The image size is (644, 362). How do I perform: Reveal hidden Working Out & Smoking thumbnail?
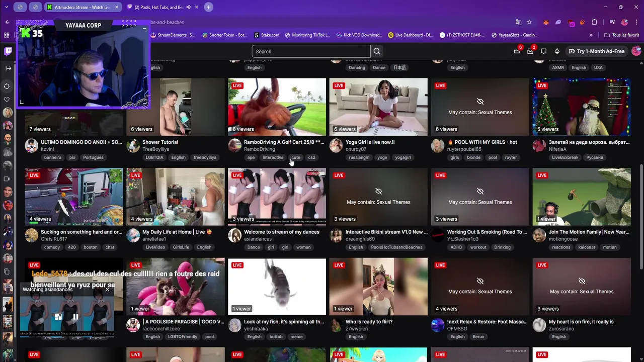tap(480, 197)
